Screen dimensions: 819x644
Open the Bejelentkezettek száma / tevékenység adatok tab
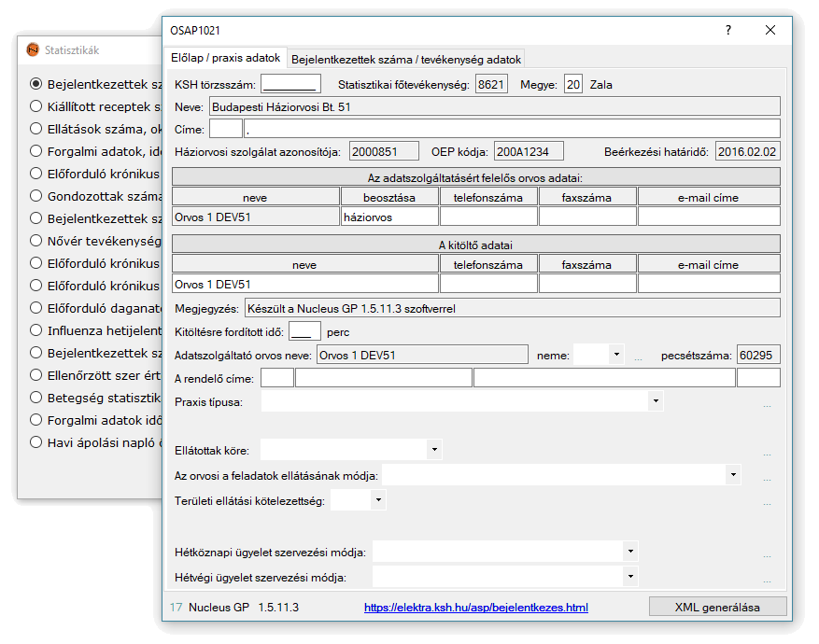point(406,60)
